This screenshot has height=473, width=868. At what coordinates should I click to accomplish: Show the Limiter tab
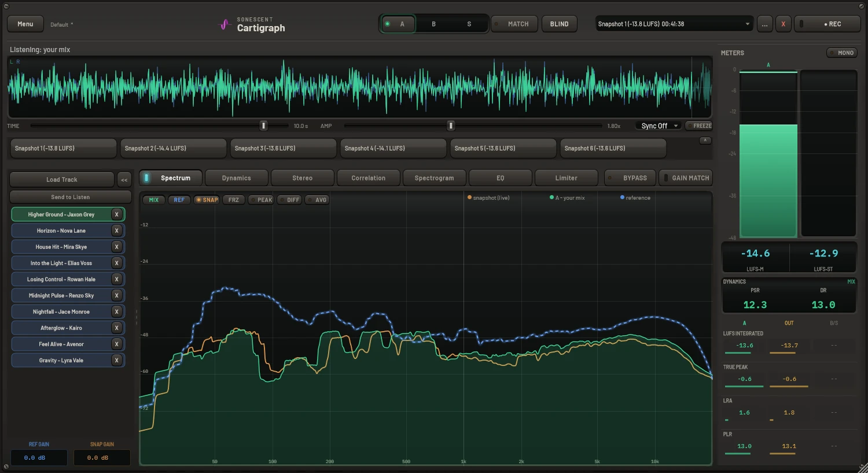tap(567, 178)
